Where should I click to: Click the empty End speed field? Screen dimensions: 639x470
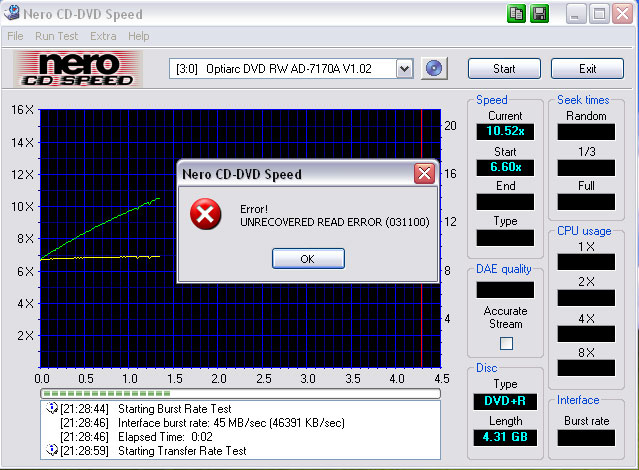coord(505,202)
